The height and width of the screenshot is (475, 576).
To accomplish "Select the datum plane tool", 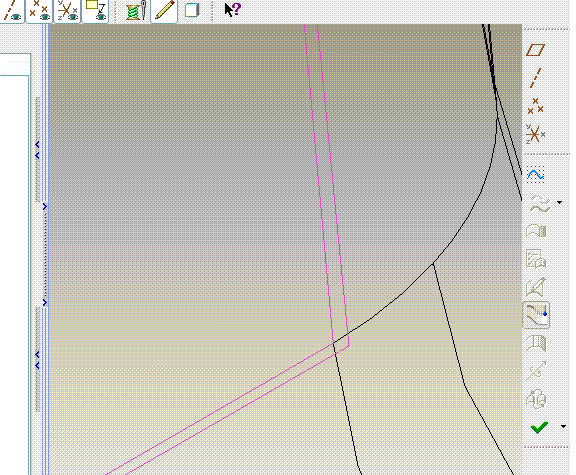I will click(536, 50).
